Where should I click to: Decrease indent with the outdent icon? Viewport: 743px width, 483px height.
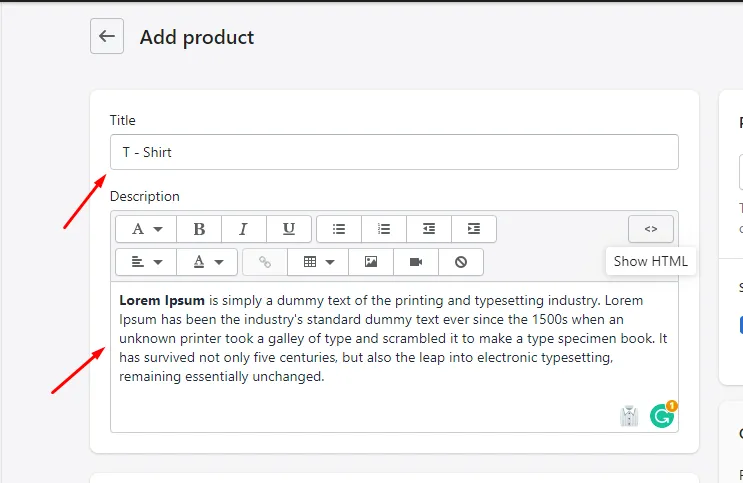click(429, 229)
